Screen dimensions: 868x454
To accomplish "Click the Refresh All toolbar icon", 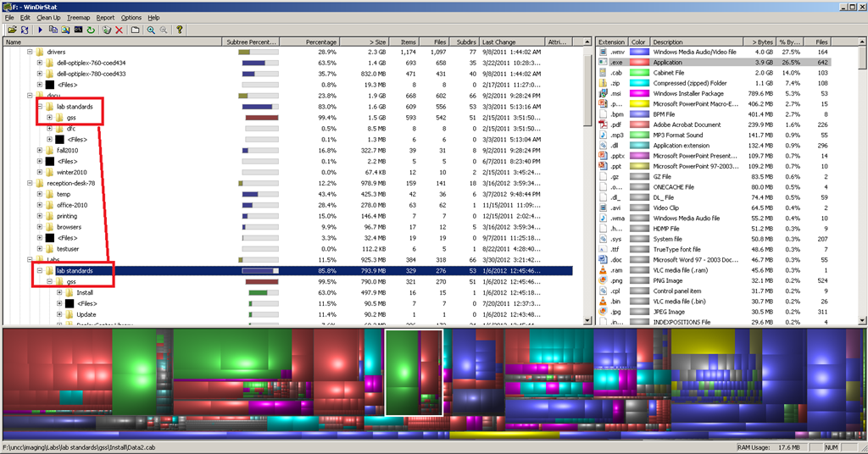I will (x=24, y=30).
